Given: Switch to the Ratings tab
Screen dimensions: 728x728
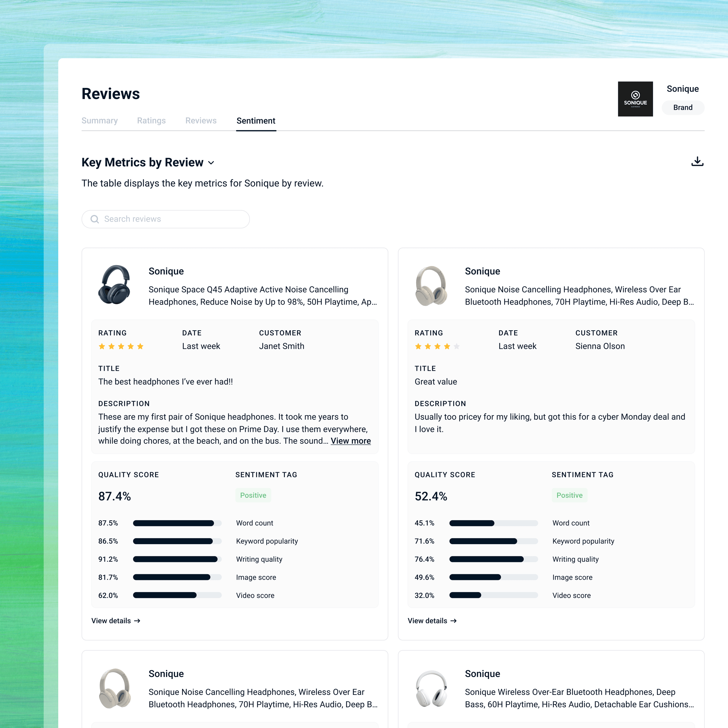Looking at the screenshot, I should click(x=151, y=121).
